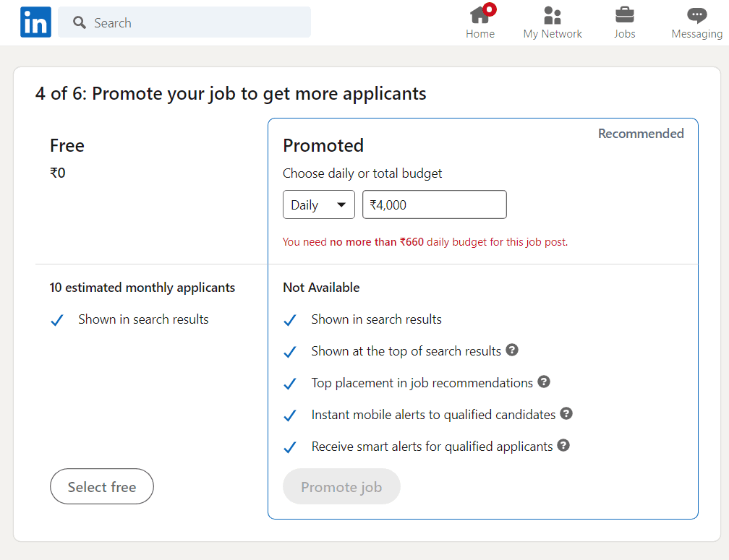
Task: Click the Home notification badge
Action: pyautogui.click(x=490, y=9)
